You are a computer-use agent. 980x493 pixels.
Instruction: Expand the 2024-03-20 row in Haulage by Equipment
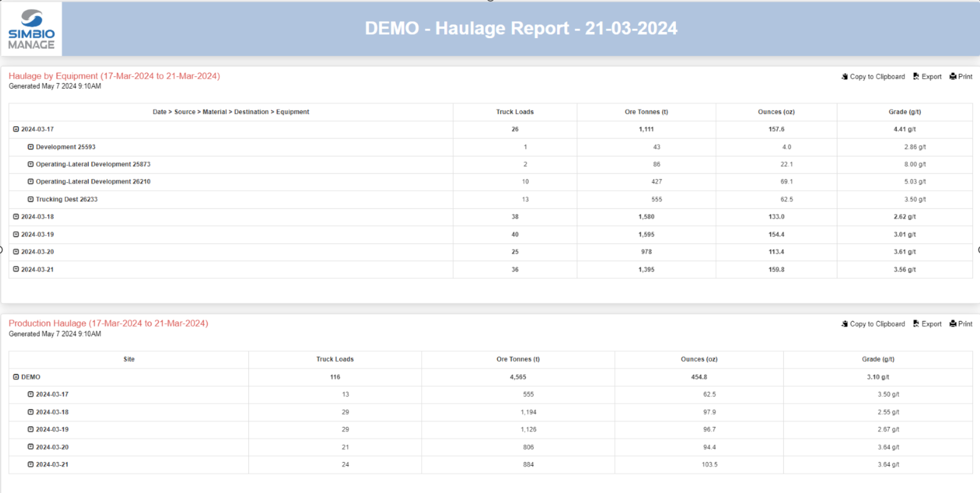coord(16,252)
